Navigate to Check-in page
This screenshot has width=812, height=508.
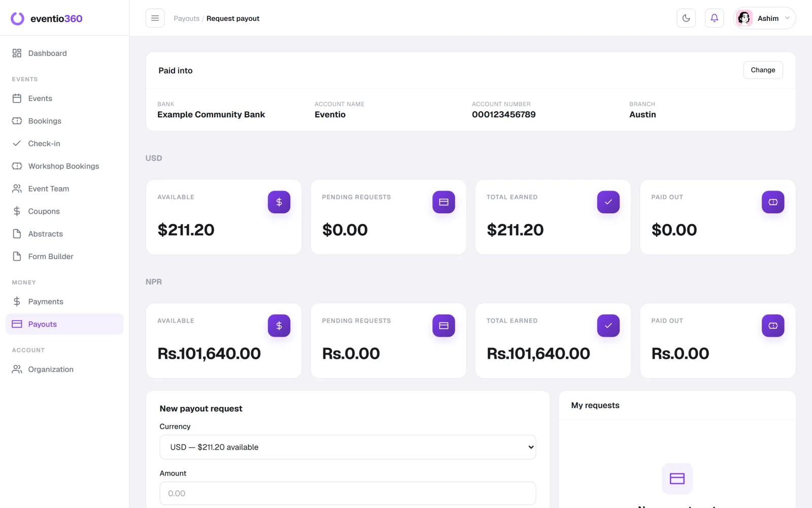pyautogui.click(x=64, y=144)
